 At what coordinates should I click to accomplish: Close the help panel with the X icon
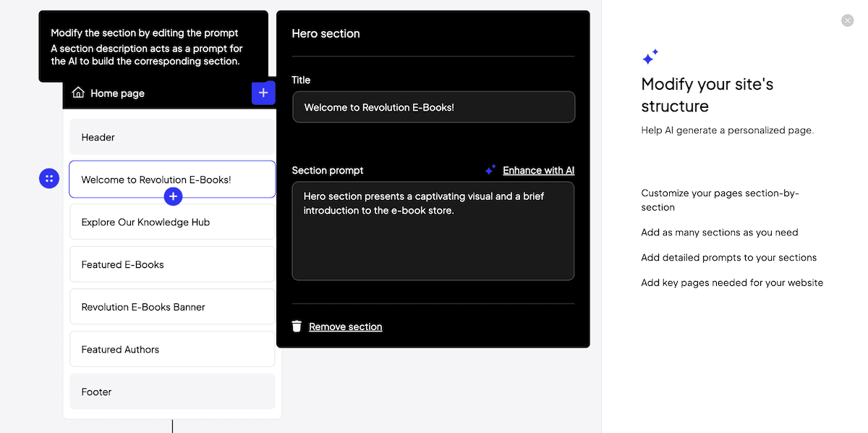coord(848,21)
